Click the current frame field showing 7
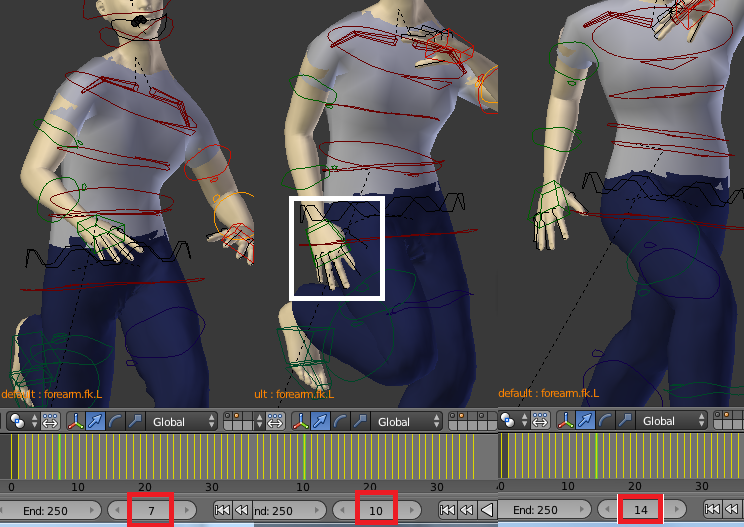The width and height of the screenshot is (744, 527). (x=150, y=510)
